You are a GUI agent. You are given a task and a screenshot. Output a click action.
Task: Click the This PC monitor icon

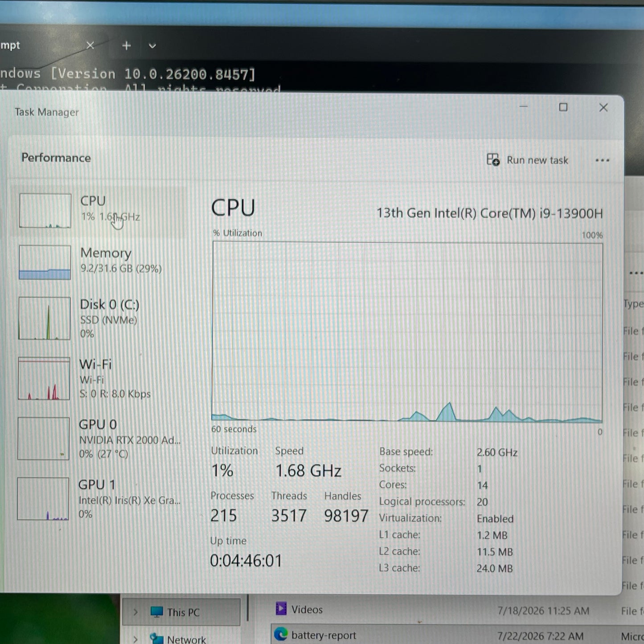[157, 612]
